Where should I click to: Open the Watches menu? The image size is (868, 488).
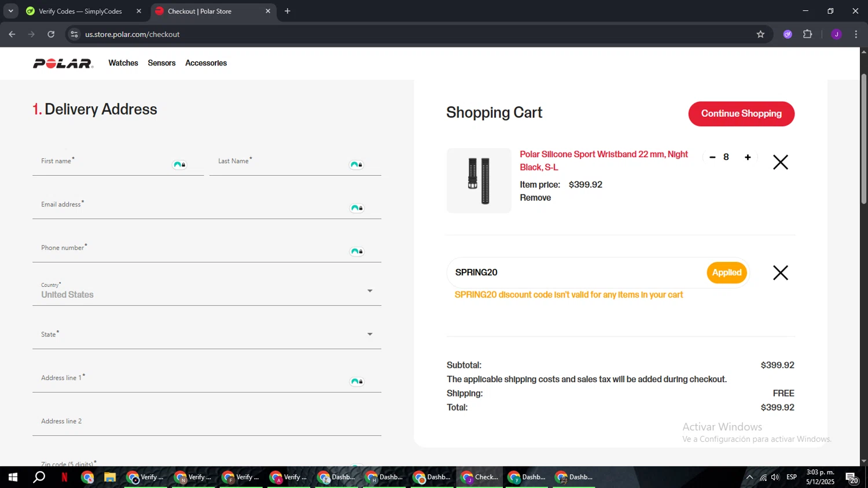pyautogui.click(x=123, y=63)
